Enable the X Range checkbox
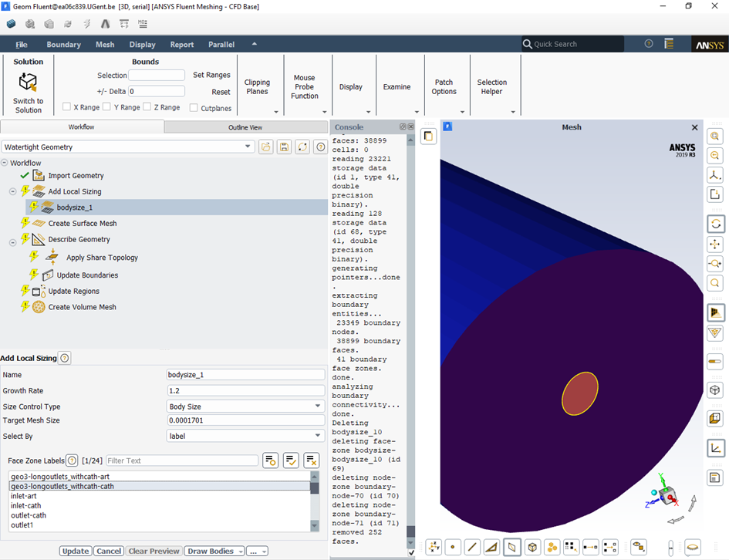 coord(67,107)
